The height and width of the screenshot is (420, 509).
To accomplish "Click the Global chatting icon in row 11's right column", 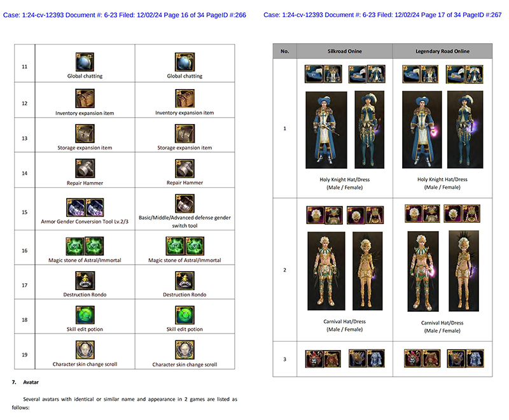I will 185,62.
